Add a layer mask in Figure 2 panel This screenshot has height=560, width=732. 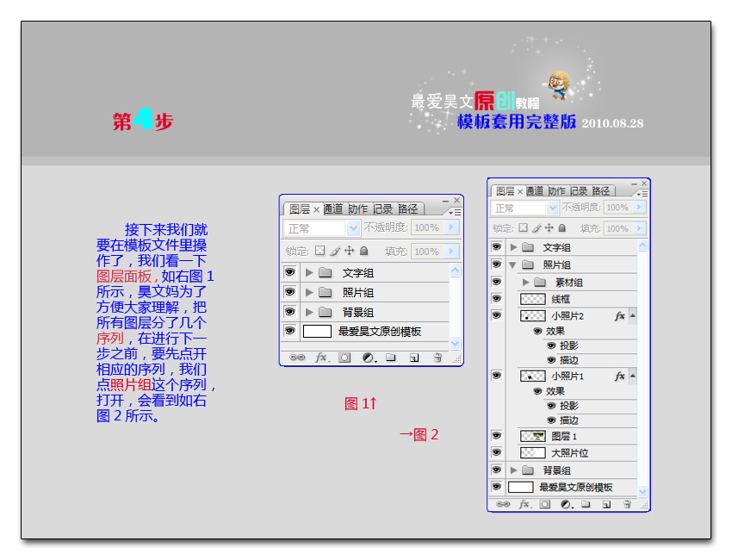pos(545,504)
